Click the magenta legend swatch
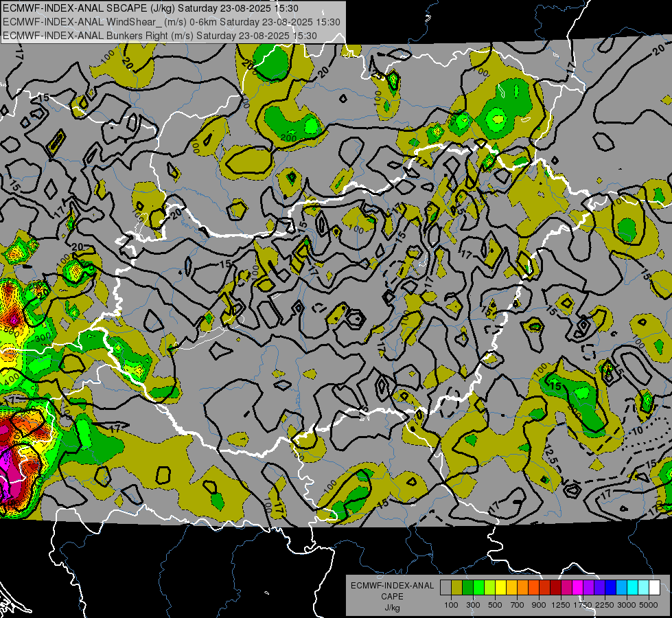Image resolution: width=672 pixels, height=618 pixels. [578, 587]
